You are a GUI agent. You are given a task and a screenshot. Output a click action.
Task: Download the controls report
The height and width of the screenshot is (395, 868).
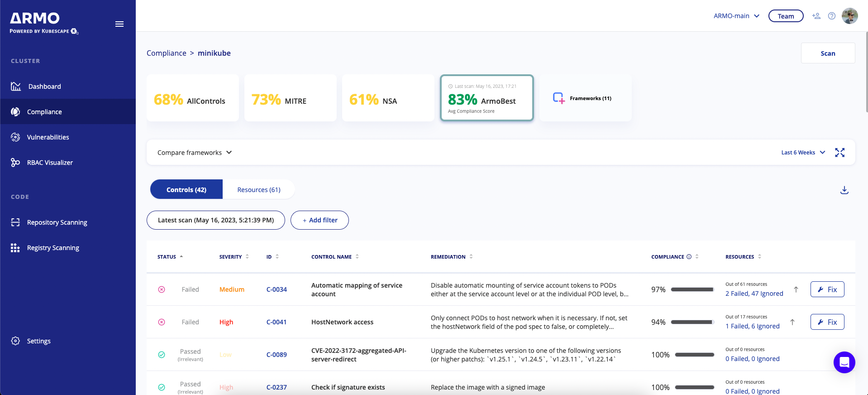click(x=844, y=190)
